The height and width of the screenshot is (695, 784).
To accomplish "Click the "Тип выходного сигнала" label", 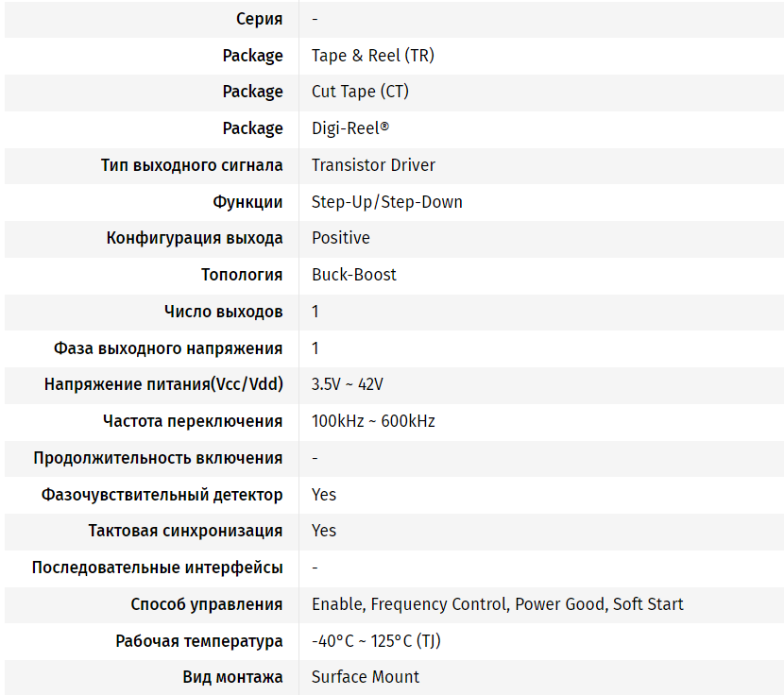I will click(192, 165).
